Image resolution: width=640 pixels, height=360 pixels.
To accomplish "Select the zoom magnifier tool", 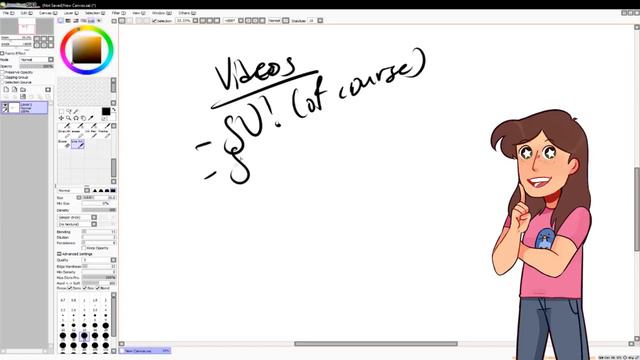I will click(68, 118).
